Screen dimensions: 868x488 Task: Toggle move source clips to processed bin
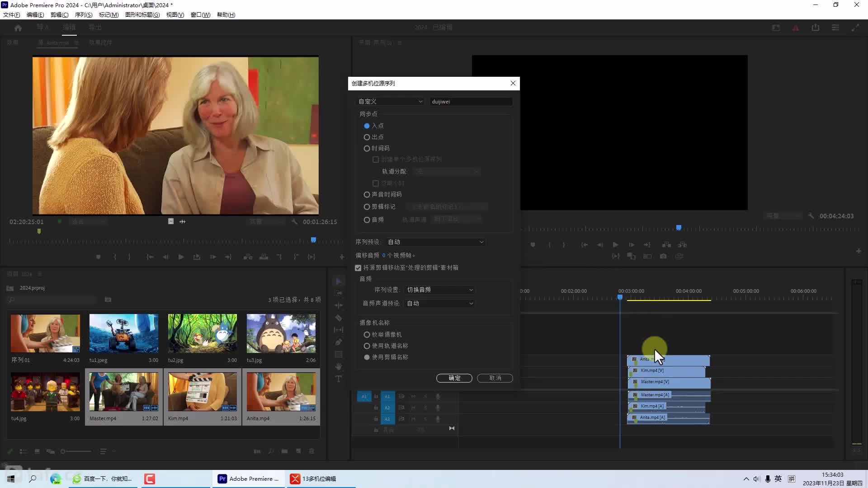[x=358, y=268]
